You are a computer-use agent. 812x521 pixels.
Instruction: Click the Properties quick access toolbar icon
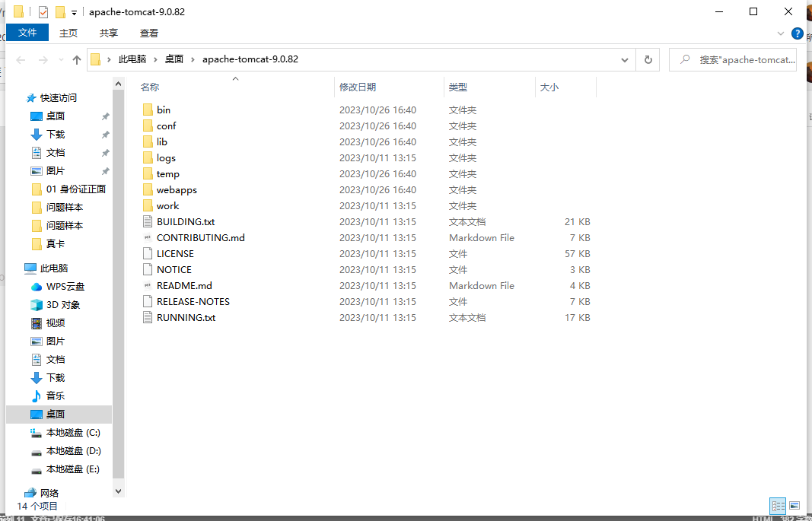tap(43, 12)
